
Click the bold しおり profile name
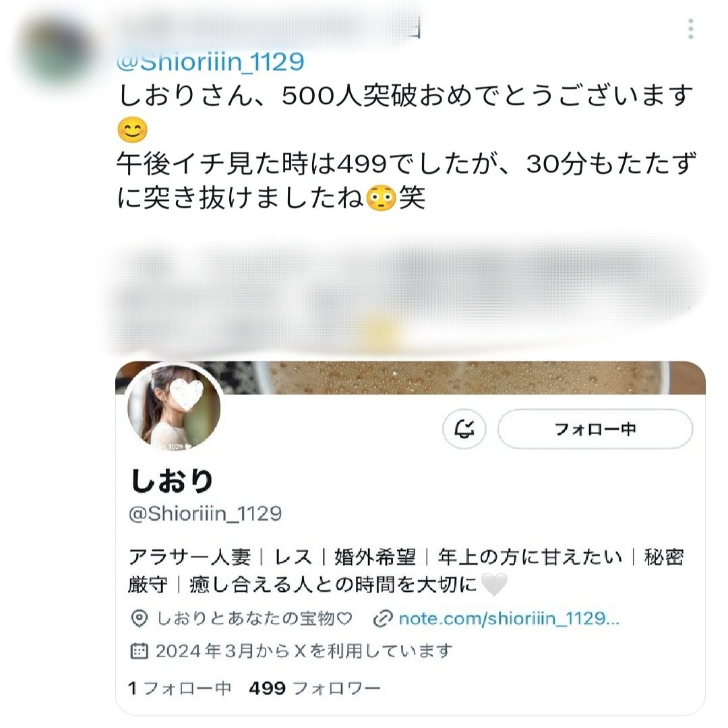(172, 481)
